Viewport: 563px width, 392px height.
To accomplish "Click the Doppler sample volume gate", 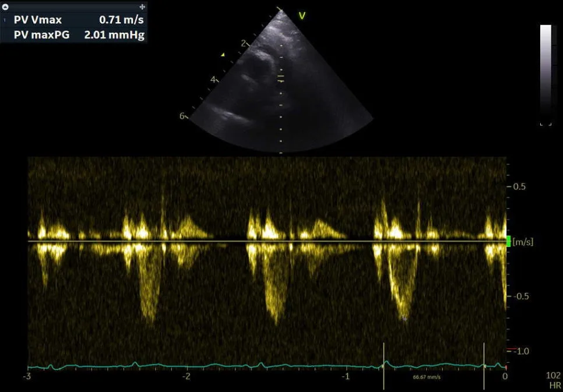I will [281, 79].
